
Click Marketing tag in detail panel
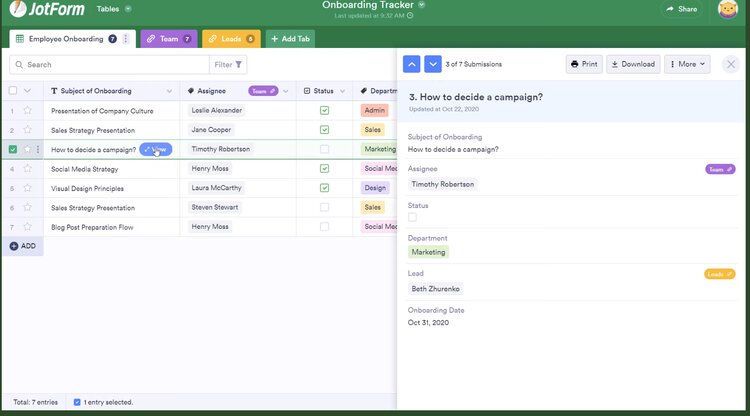pyautogui.click(x=428, y=252)
